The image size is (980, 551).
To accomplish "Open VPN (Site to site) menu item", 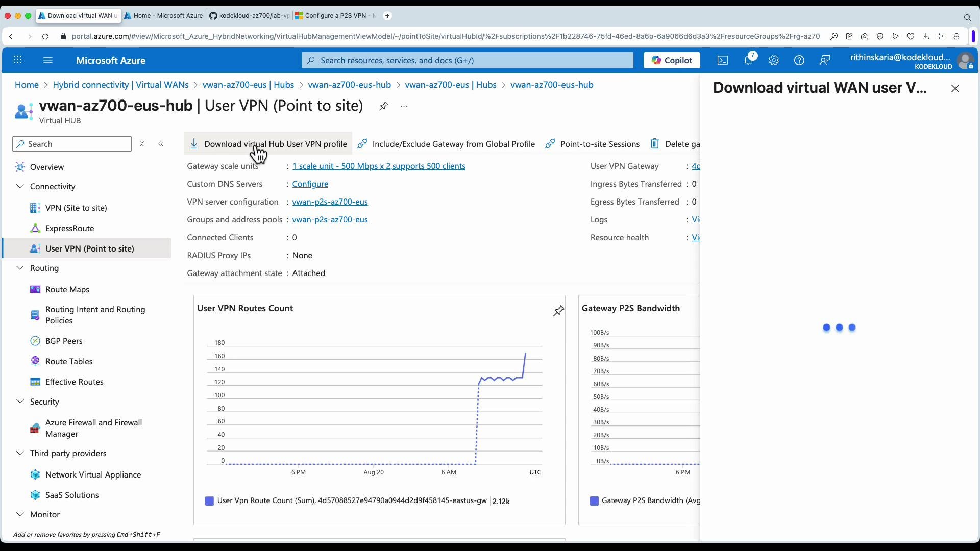I will 76,208.
